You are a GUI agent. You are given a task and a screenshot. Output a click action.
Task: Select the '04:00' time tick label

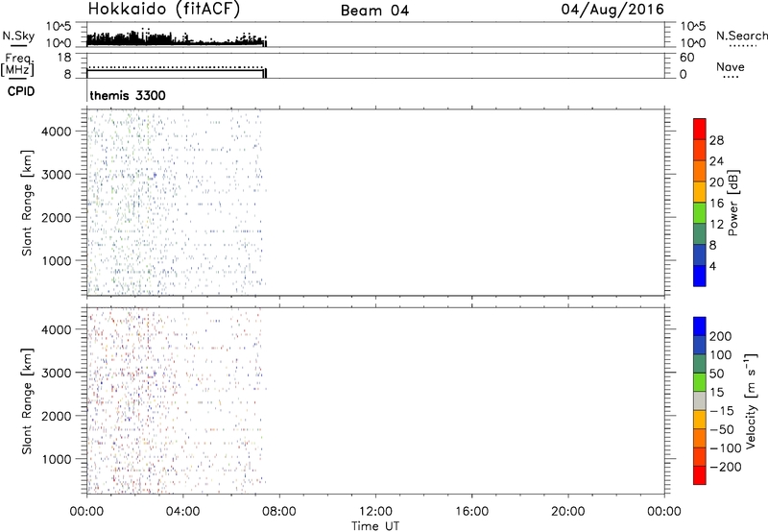point(182,512)
